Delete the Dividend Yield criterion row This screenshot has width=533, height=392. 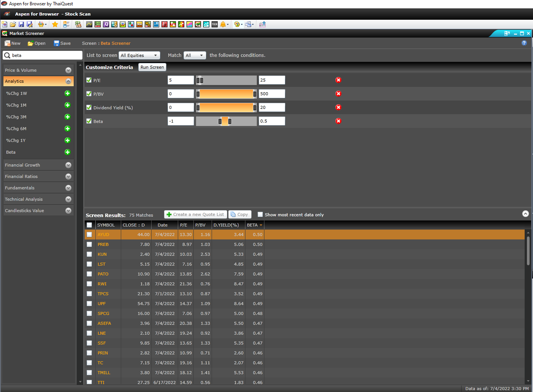point(338,107)
